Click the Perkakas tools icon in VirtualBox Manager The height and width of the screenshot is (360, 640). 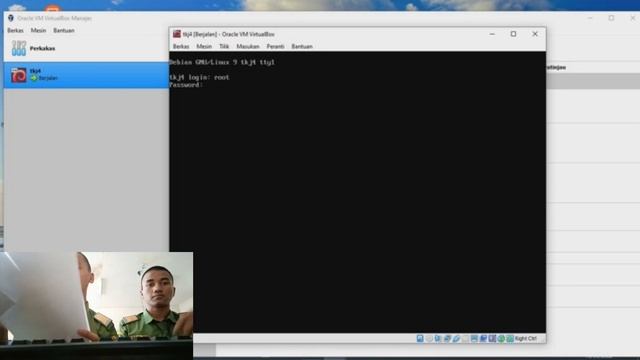click(19, 48)
